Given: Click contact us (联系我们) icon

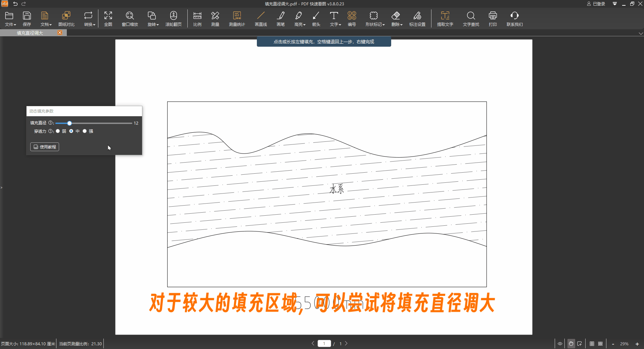Looking at the screenshot, I should (515, 19).
